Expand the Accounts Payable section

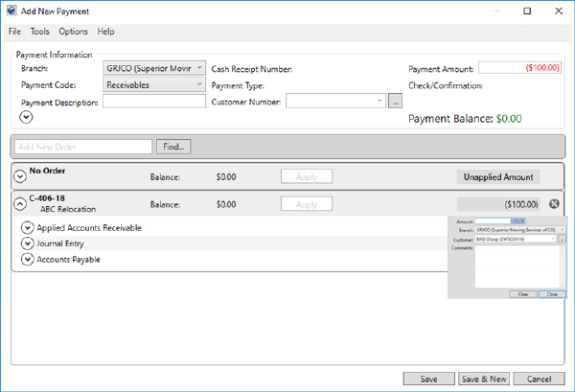click(27, 260)
